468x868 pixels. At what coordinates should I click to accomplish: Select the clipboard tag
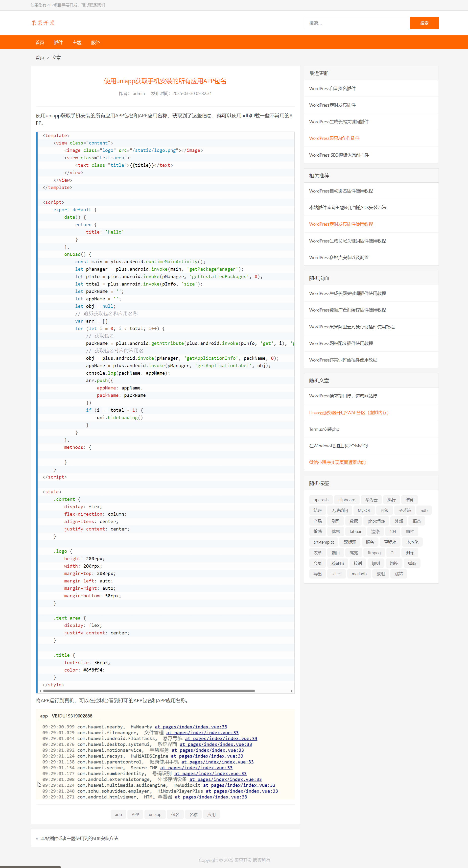[x=347, y=500]
